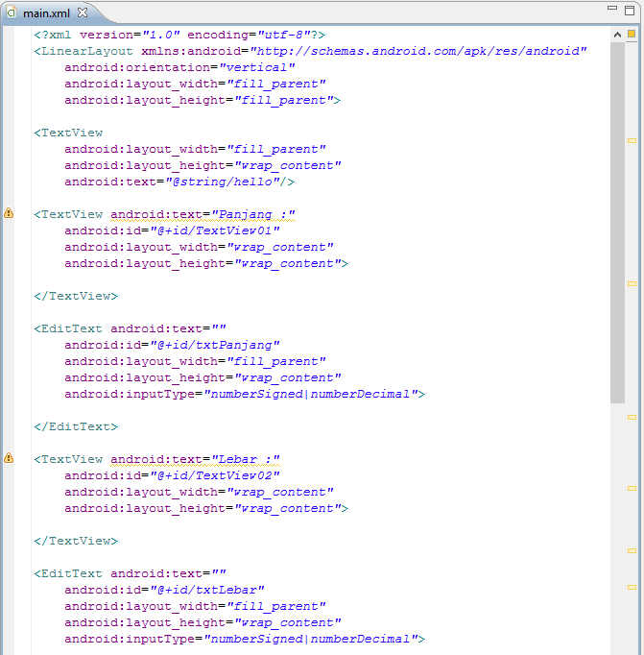This screenshot has width=644, height=655.
Task: Click the scroll up arrow
Action: click(x=617, y=35)
